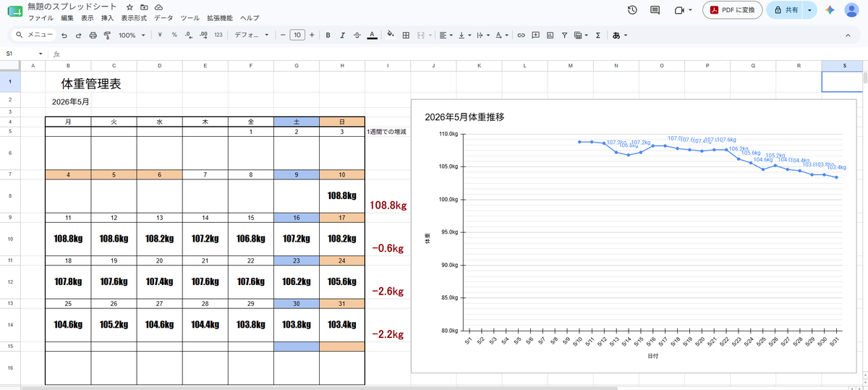Open the 表示 menu
The width and height of the screenshot is (868, 390).
click(x=88, y=17)
